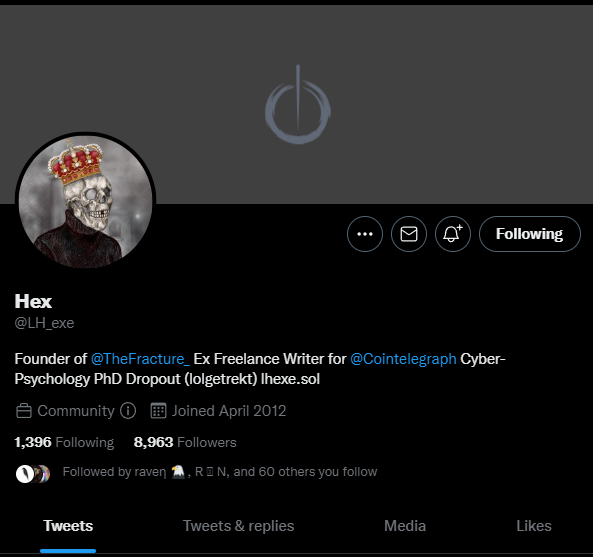Send a direct message via envelope icon
The image size is (593, 557).
click(x=409, y=234)
